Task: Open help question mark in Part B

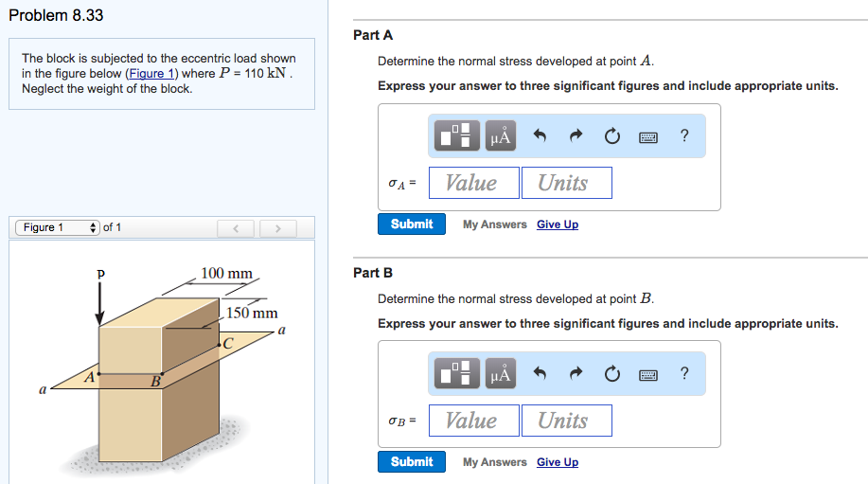Action: [684, 373]
